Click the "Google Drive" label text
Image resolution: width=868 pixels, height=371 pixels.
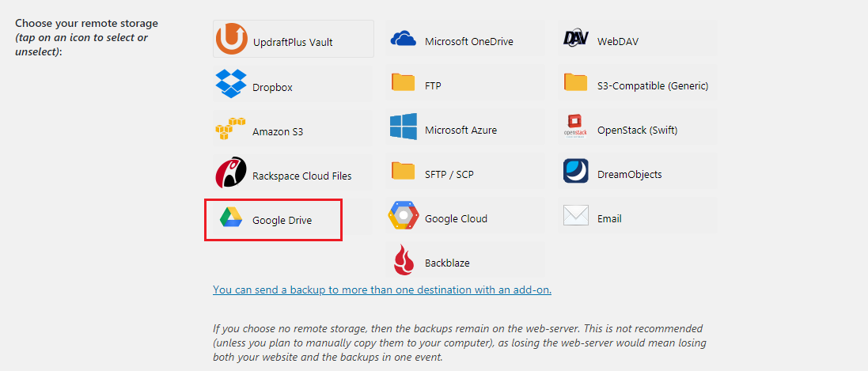click(282, 221)
